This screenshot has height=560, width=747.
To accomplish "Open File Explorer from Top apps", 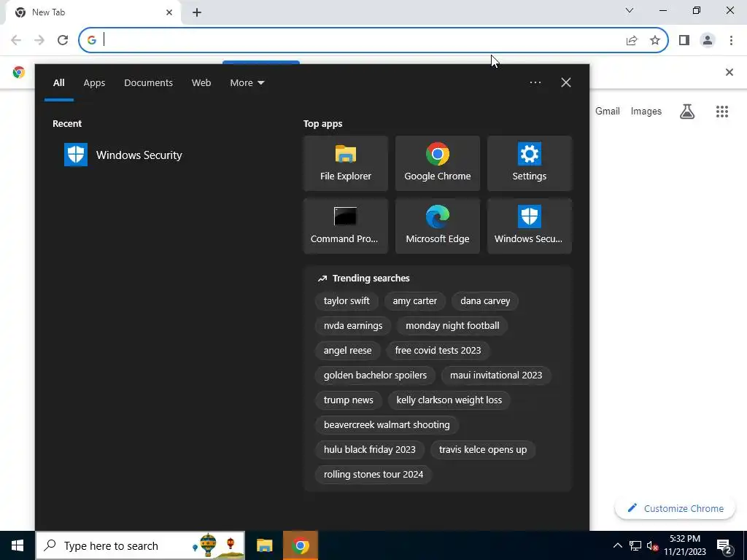I will [345, 163].
